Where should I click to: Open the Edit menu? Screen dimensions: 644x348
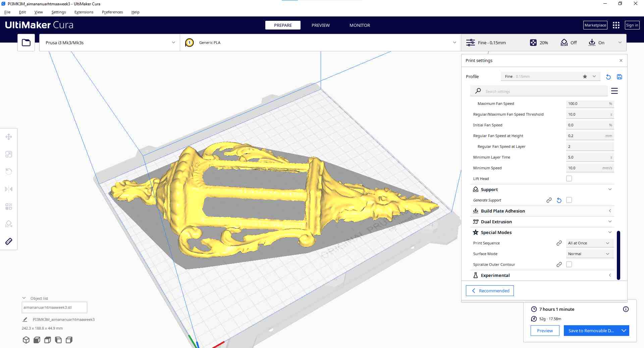point(22,12)
